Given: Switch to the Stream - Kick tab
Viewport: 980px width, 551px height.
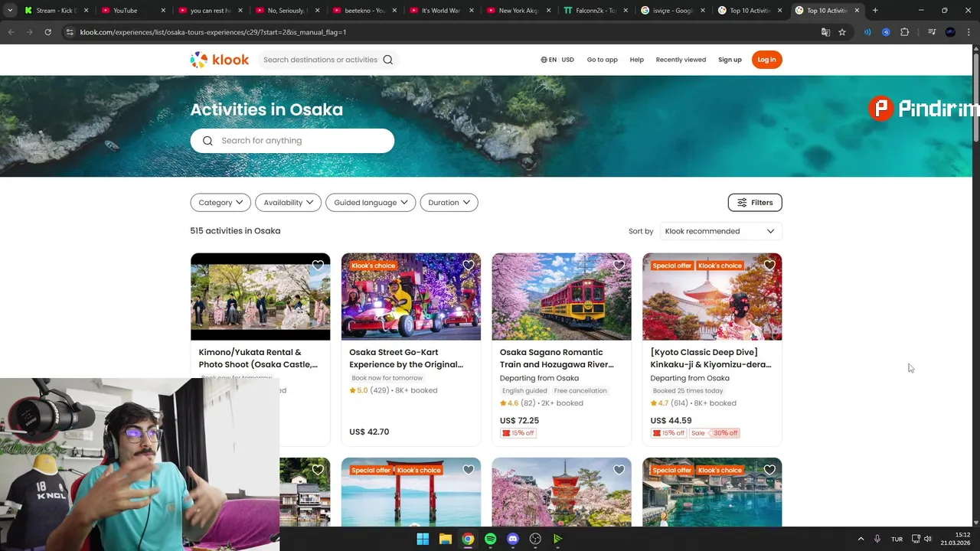Looking at the screenshot, I should click(x=55, y=11).
